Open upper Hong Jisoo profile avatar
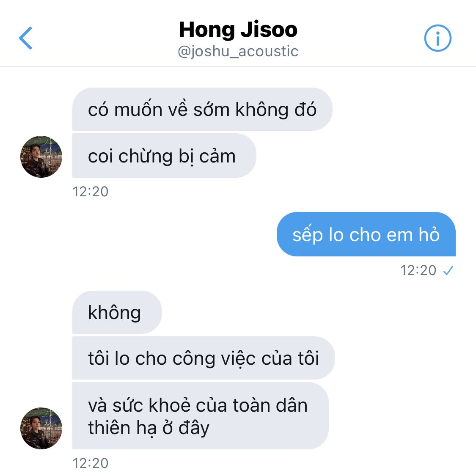Image resolution: width=476 pixels, height=476 pixels. (x=41, y=157)
